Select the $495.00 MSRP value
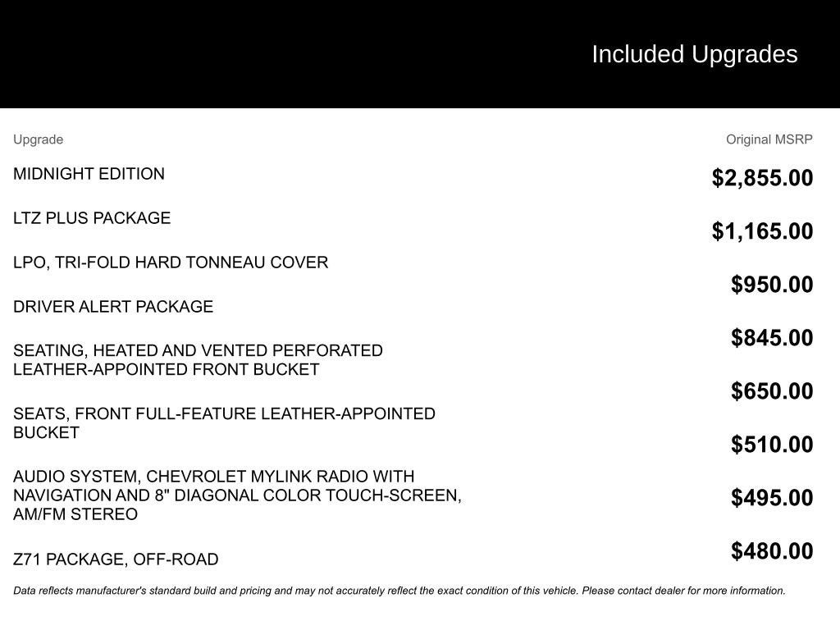Screen dimensions: 840x630 pyautogui.click(x=772, y=498)
